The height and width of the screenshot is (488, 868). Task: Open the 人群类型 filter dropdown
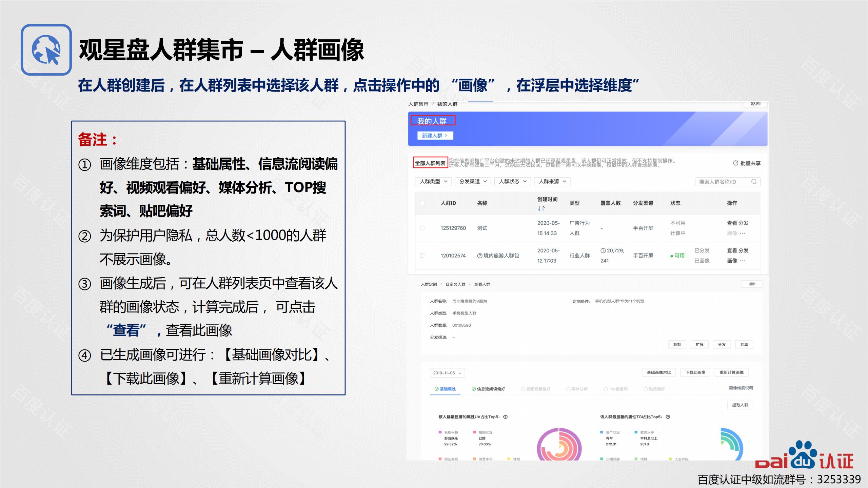[x=433, y=182]
